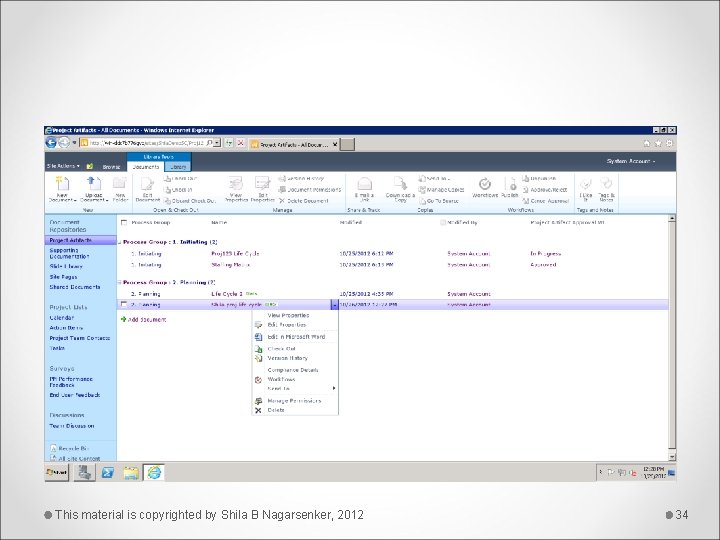The width and height of the screenshot is (720, 540).
Task: Open the Recycle Bin link
Action: coord(69,448)
